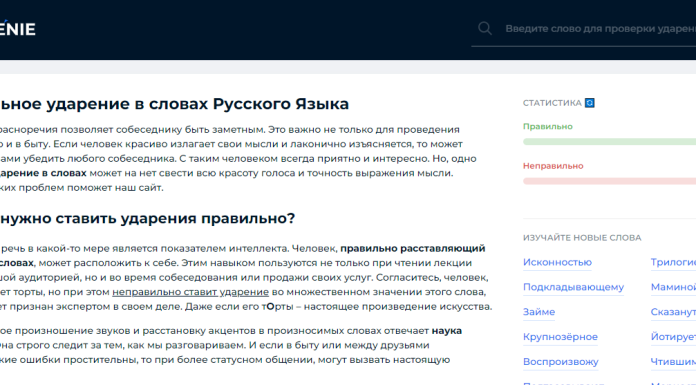Screen dimensions: 696x385
Task: Click the green Правильно progress bar
Action: 609,142
